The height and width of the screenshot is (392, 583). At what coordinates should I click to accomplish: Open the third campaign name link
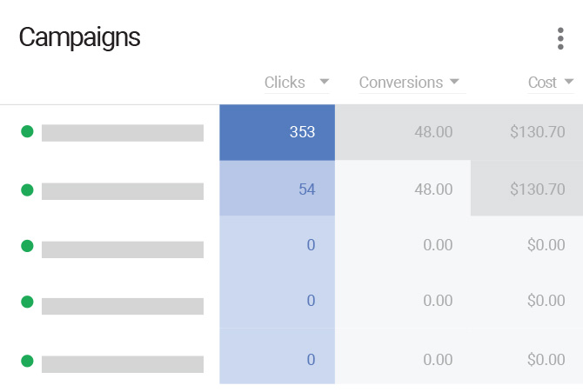tap(123, 249)
